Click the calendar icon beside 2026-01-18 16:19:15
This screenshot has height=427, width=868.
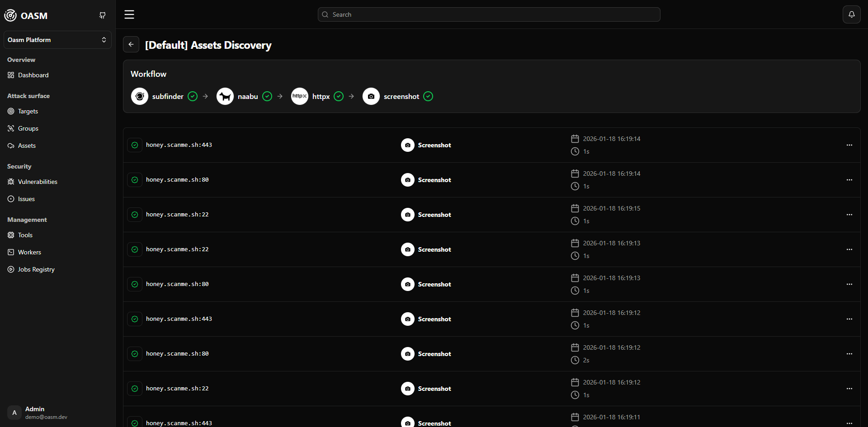click(x=575, y=208)
